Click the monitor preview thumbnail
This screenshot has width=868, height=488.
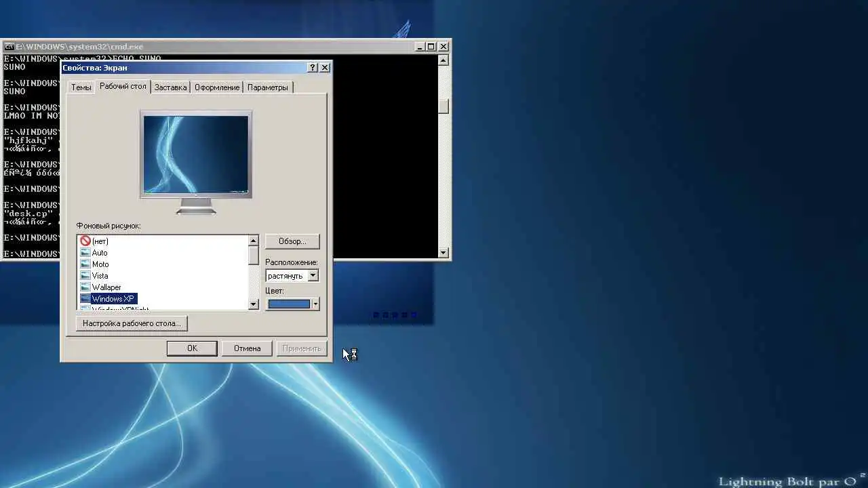pos(196,155)
